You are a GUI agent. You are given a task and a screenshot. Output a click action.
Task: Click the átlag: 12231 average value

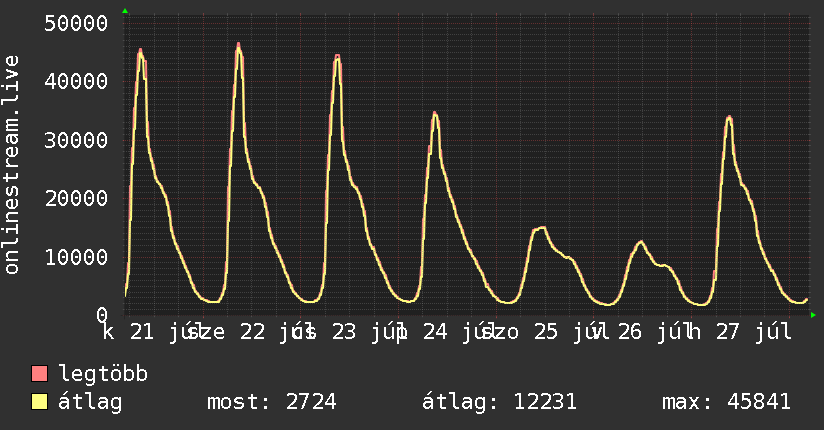[499, 402]
